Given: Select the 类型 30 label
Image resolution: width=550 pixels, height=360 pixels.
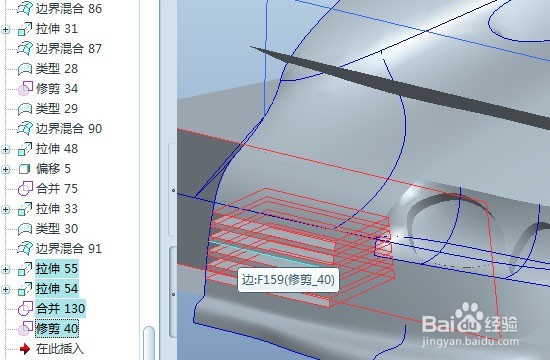Looking at the screenshot, I should tap(57, 229).
